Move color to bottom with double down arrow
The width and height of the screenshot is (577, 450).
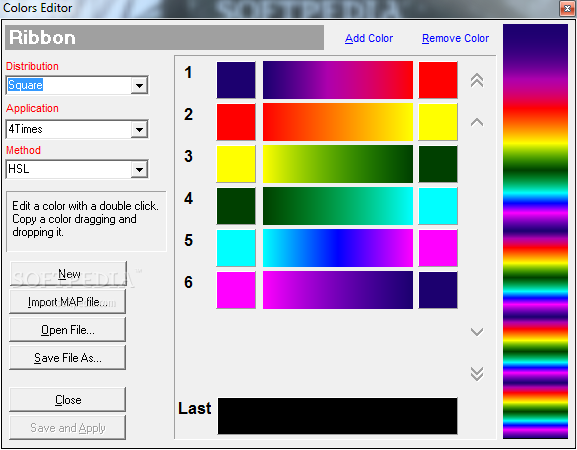tap(477, 374)
